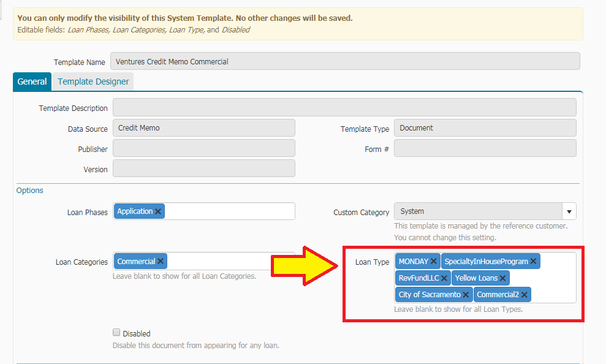Remove the RevFundLLC loan type tag

pos(444,278)
